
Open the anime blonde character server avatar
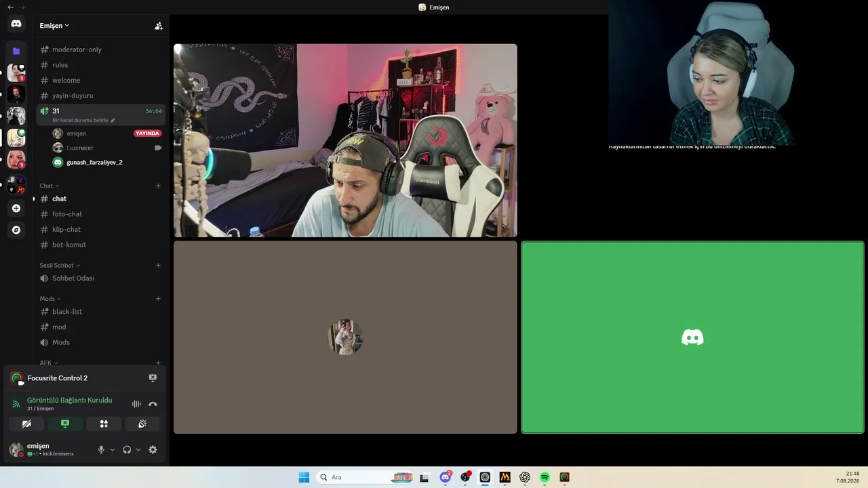pos(16,138)
